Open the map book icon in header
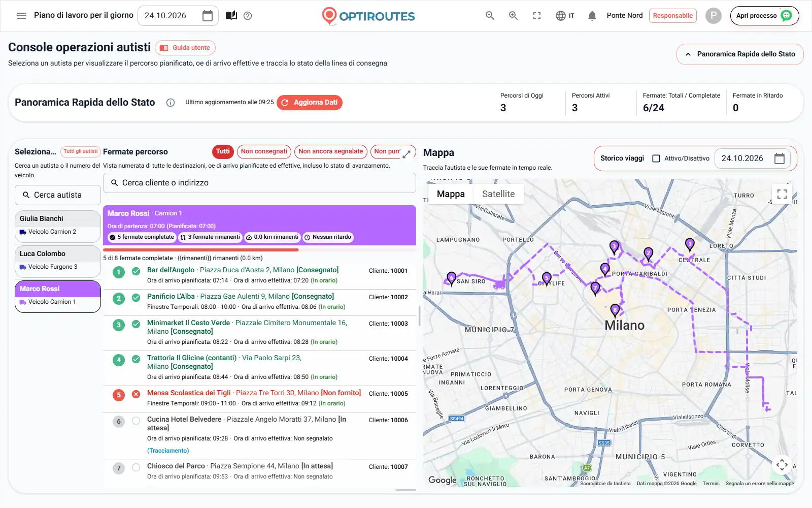 [231, 16]
